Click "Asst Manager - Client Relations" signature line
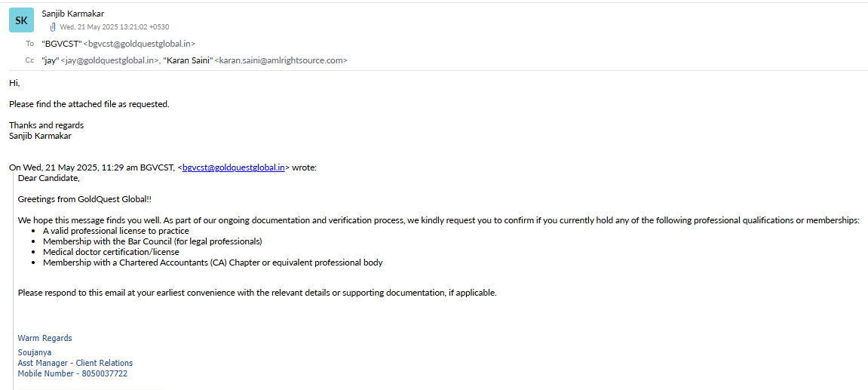This screenshot has width=868, height=390. [75, 363]
